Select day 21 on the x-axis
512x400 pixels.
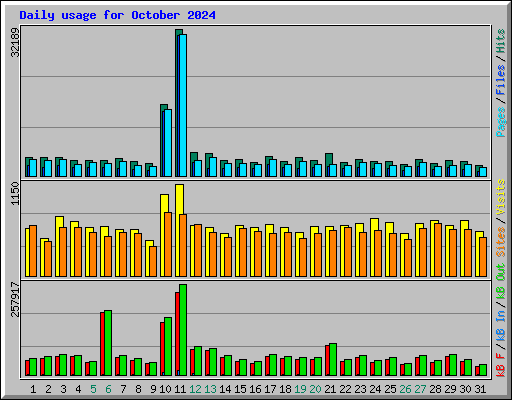pyautogui.click(x=330, y=389)
